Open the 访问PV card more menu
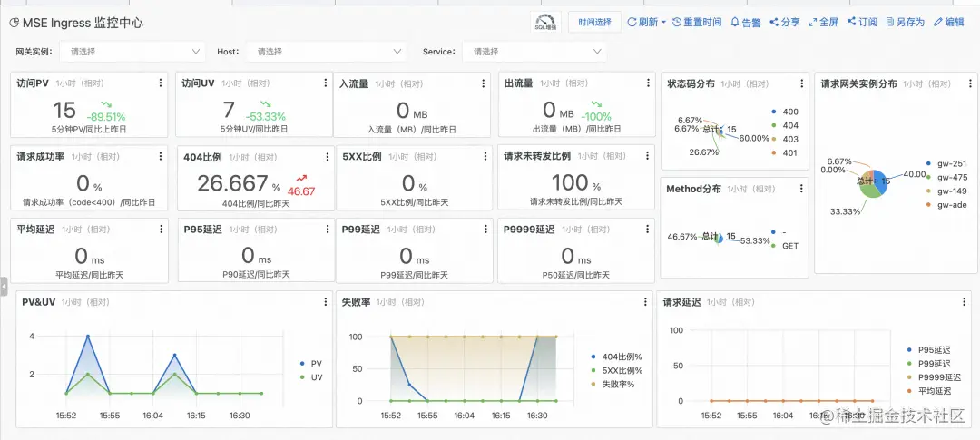The height and width of the screenshot is (440, 980). click(160, 83)
